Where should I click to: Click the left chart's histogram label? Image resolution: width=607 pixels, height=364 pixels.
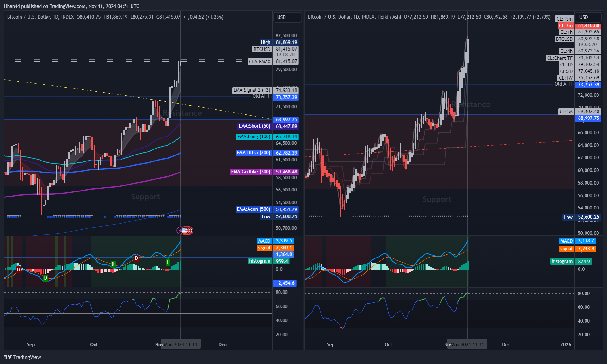260,261
